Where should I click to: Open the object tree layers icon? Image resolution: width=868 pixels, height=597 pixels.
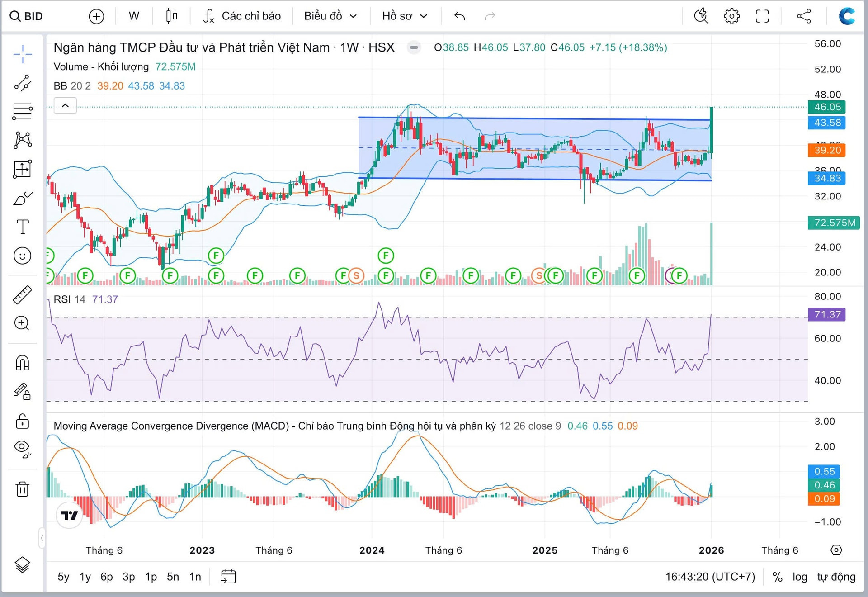click(22, 565)
